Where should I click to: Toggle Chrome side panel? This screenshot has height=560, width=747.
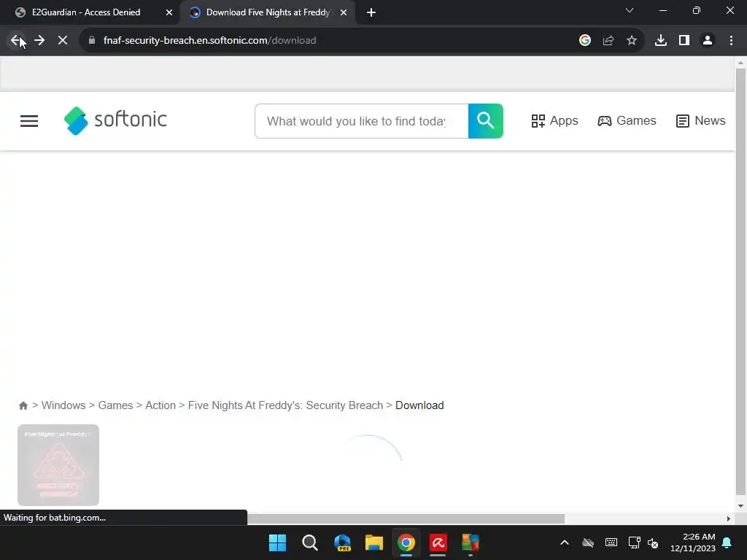tap(684, 41)
